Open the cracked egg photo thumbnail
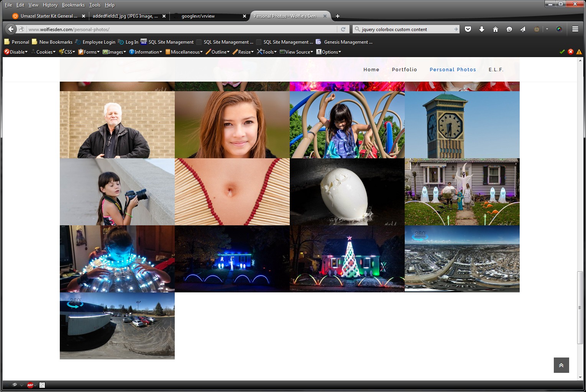 click(x=347, y=192)
